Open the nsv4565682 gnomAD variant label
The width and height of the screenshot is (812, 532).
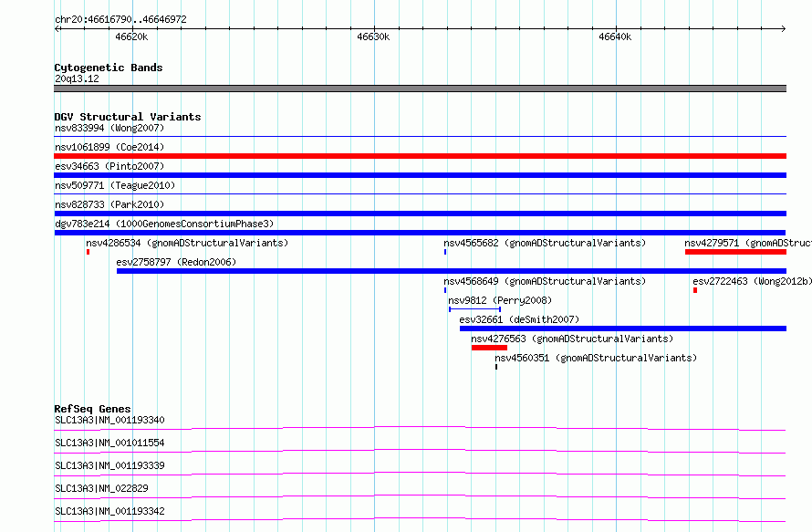(545, 243)
